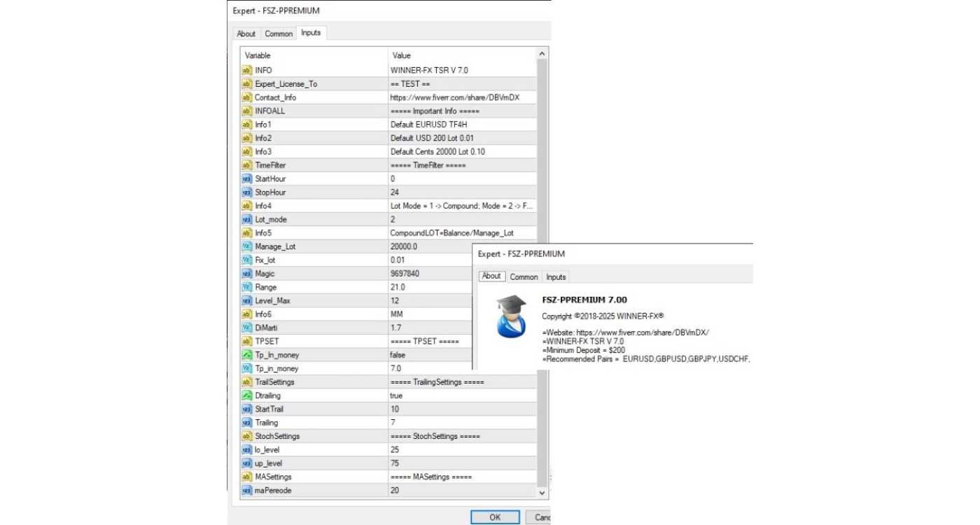This screenshot has width=980, height=525.
Task: Open the About tab in main dialog
Action: click(246, 34)
